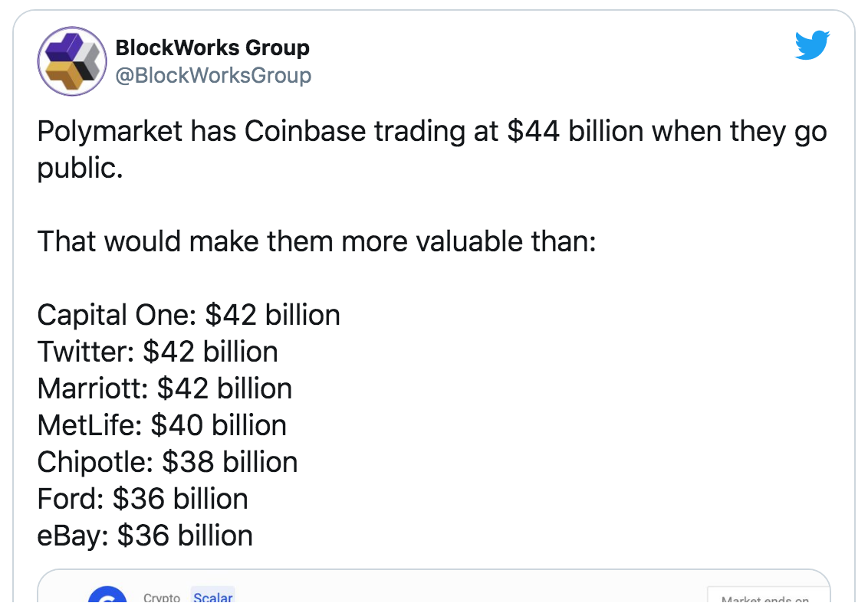Click the Crypto category label
868x616 pixels.
(x=162, y=597)
